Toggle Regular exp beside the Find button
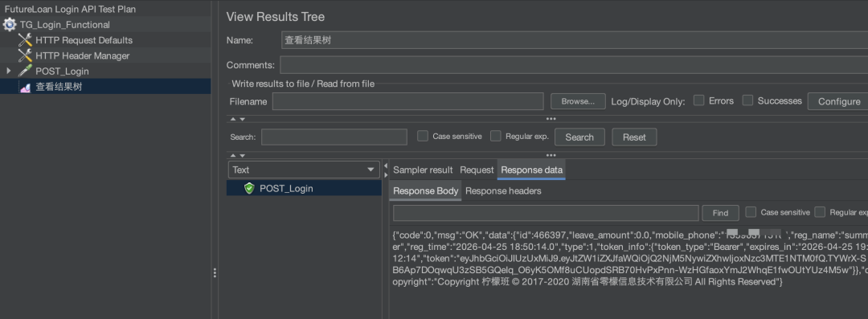The height and width of the screenshot is (319, 868). pos(821,212)
